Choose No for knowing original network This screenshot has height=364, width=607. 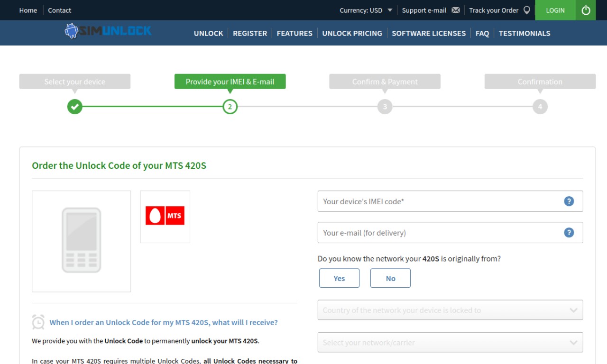coord(390,278)
